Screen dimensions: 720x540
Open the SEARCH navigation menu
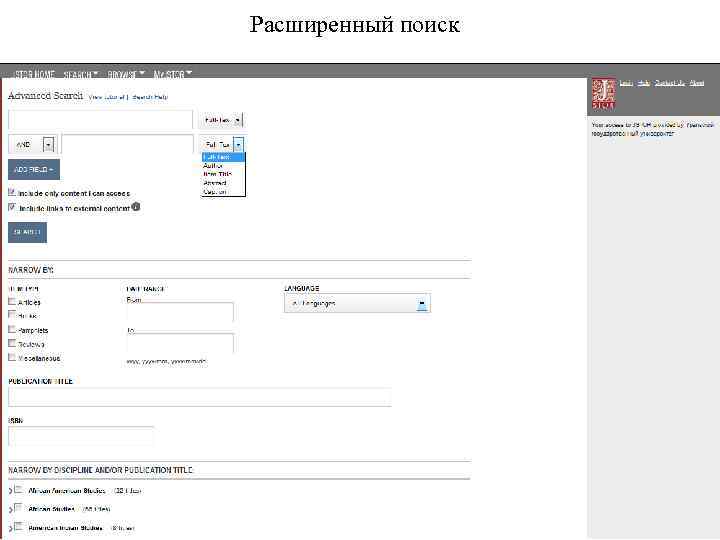click(x=81, y=74)
